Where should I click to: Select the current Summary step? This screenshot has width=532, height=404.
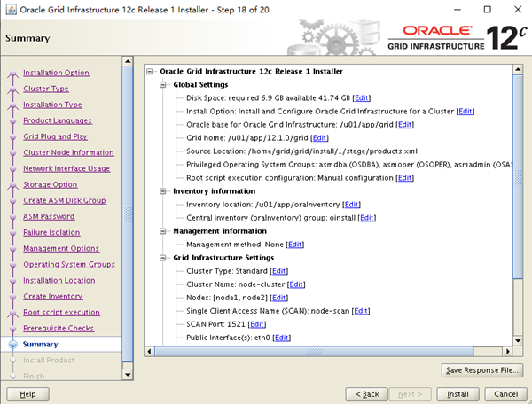(41, 345)
